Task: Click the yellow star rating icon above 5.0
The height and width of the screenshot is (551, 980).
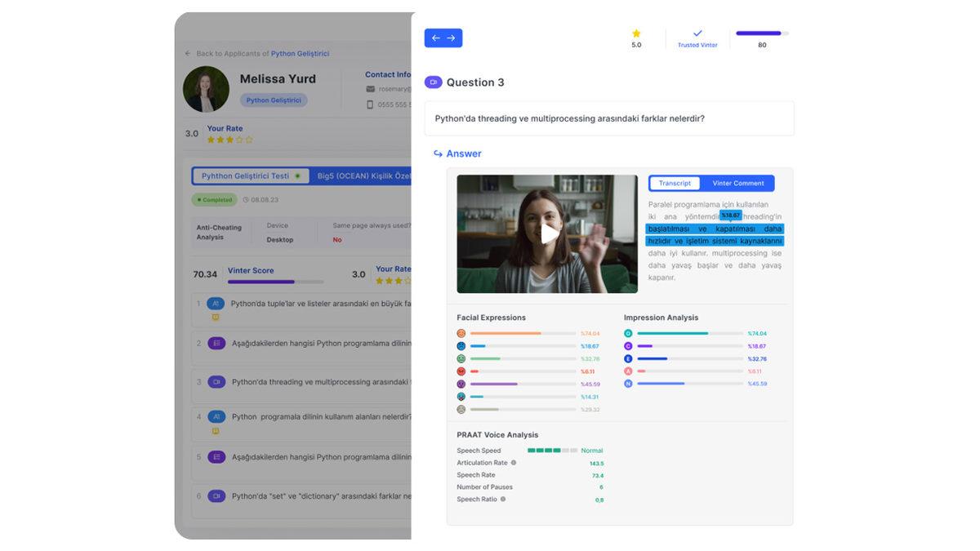Action: (x=636, y=33)
